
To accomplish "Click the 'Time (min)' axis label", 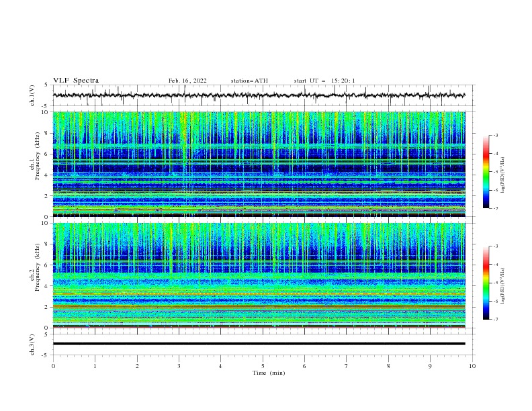I will 269,373.
